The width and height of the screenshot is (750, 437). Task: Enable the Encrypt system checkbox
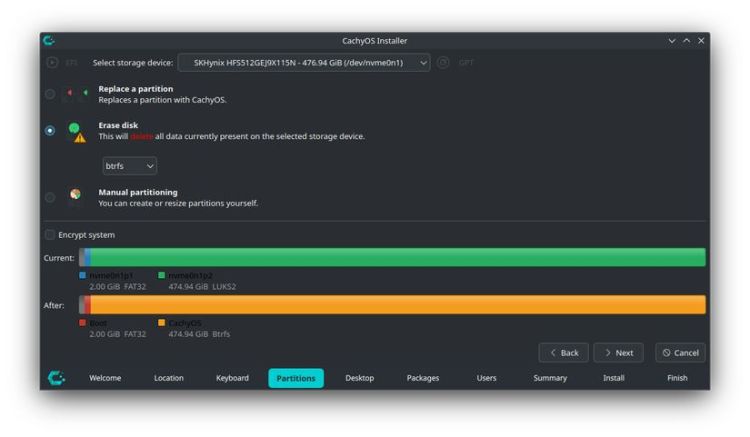pos(50,235)
